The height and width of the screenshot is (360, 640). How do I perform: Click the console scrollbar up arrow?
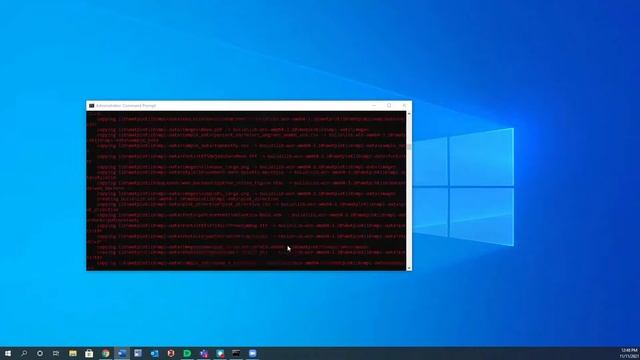click(x=409, y=113)
